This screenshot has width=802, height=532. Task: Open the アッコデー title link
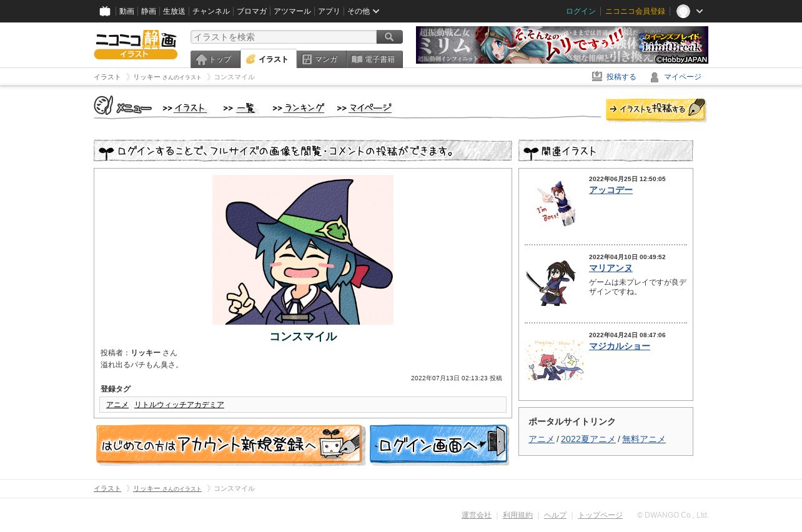pyautogui.click(x=611, y=190)
